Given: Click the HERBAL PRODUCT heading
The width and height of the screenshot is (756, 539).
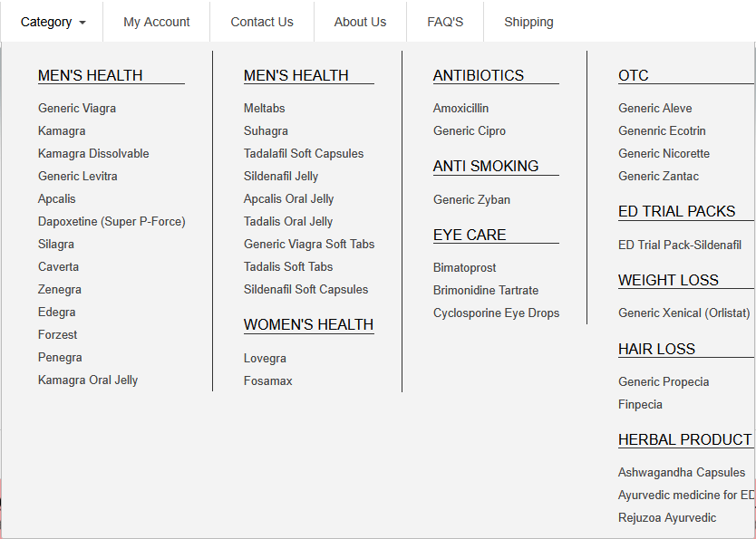Looking at the screenshot, I should [684, 439].
